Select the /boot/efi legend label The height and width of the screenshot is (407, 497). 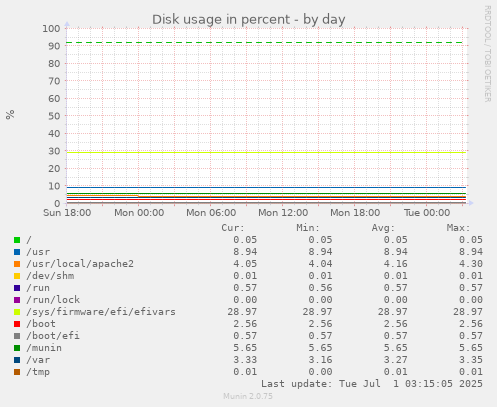53,336
